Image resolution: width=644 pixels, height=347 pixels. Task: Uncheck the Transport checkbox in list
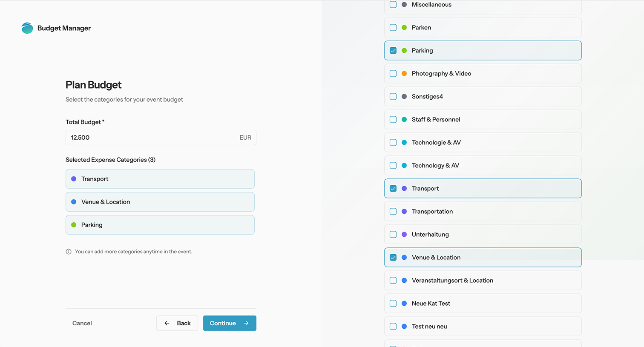[x=393, y=189]
